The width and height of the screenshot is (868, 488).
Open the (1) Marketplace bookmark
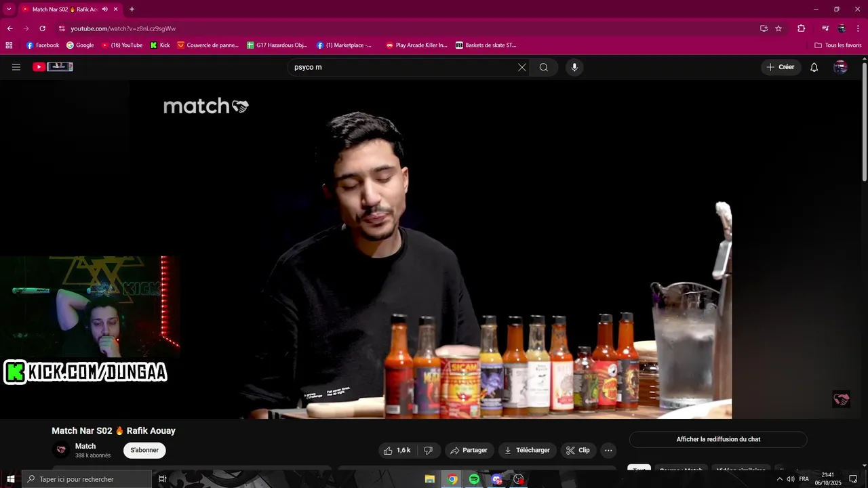[x=344, y=45]
